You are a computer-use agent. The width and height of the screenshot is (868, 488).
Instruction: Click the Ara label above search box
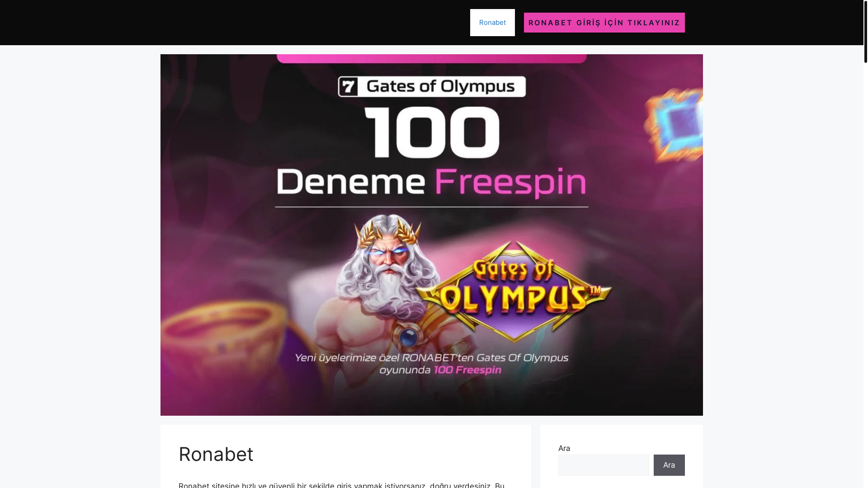point(564,448)
